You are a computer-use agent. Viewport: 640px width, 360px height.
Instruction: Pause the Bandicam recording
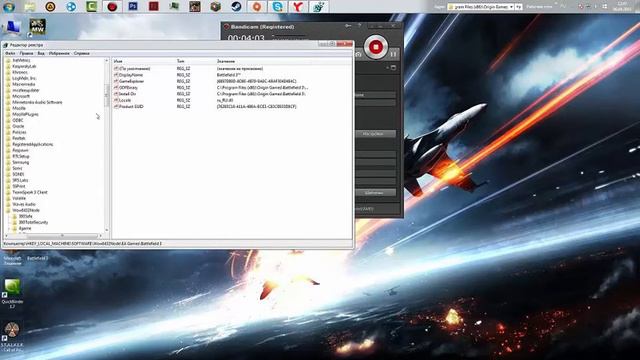[x=393, y=53]
